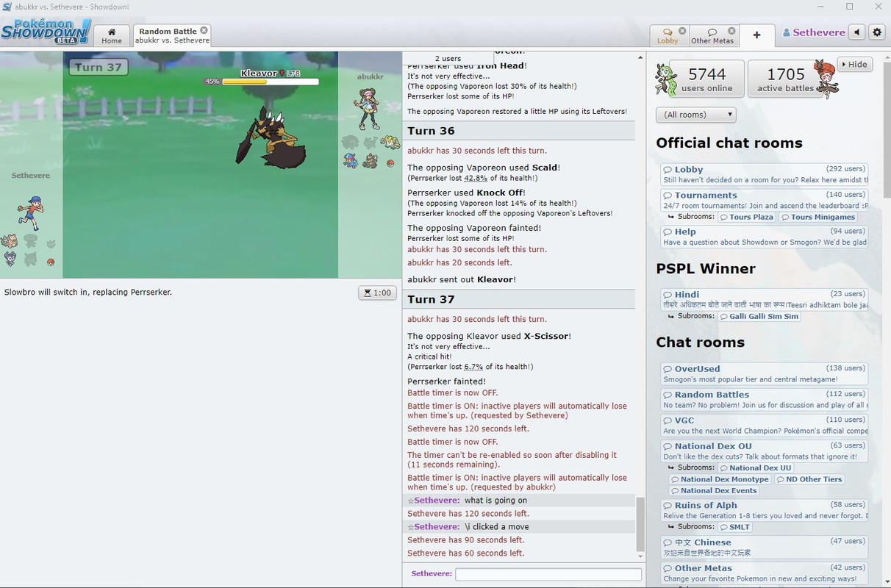Click the Sethevere trainer sprite
The width and height of the screenshot is (891, 588).
point(31,212)
